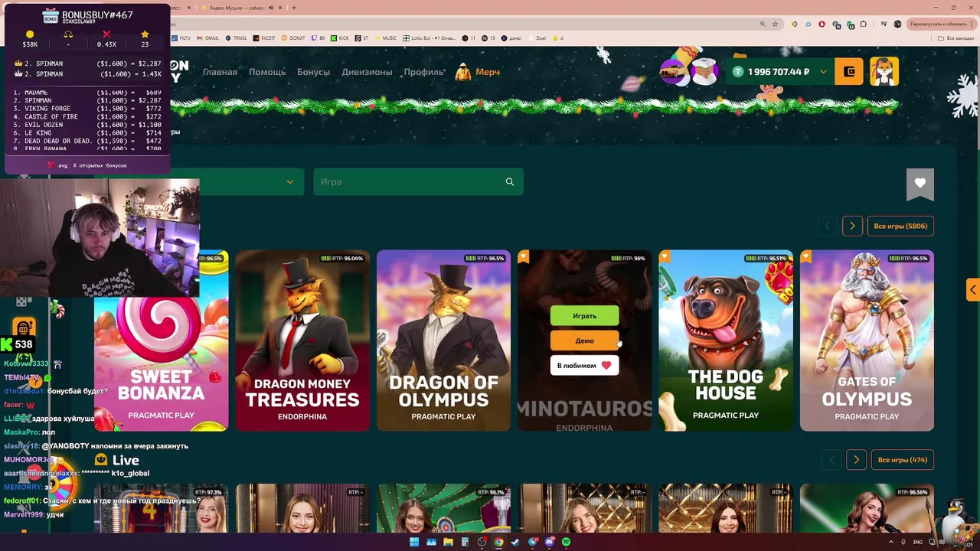Open The Dog House game card
Viewport: 980px width, 551px height.
coord(726,341)
